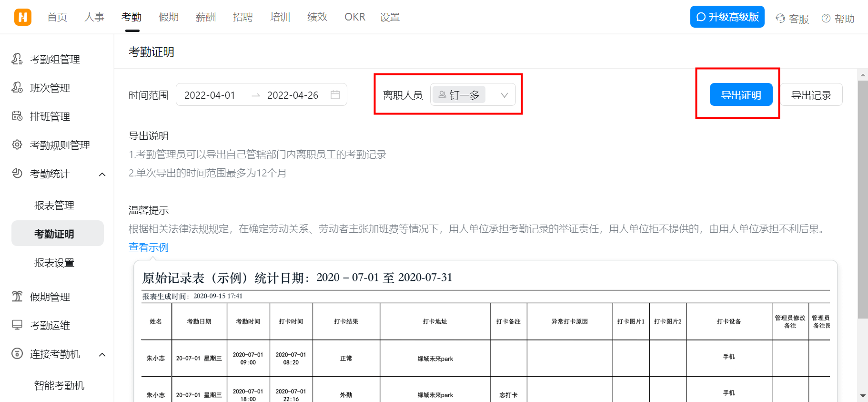Click the 导出记录 button
This screenshot has width=868, height=402.
pyautogui.click(x=811, y=95)
